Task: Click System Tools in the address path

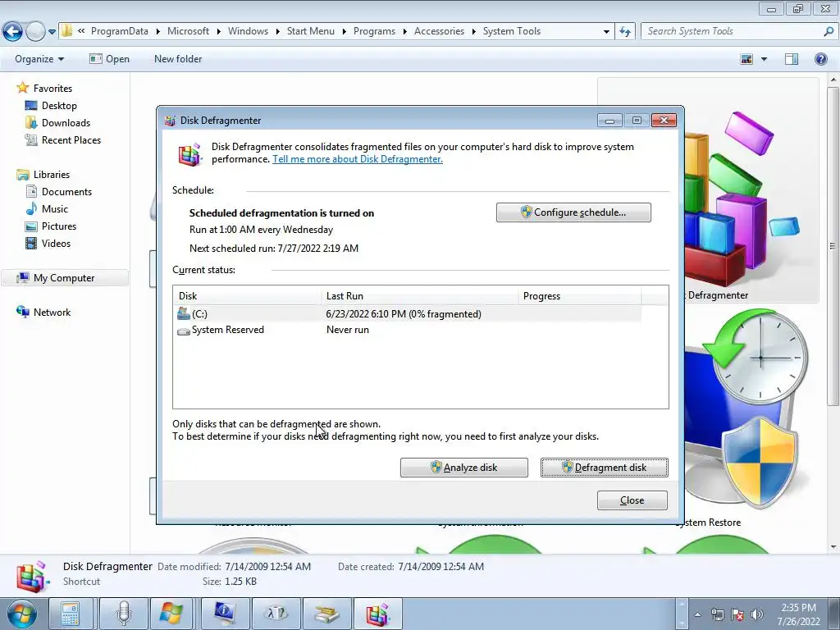Action: [x=512, y=31]
